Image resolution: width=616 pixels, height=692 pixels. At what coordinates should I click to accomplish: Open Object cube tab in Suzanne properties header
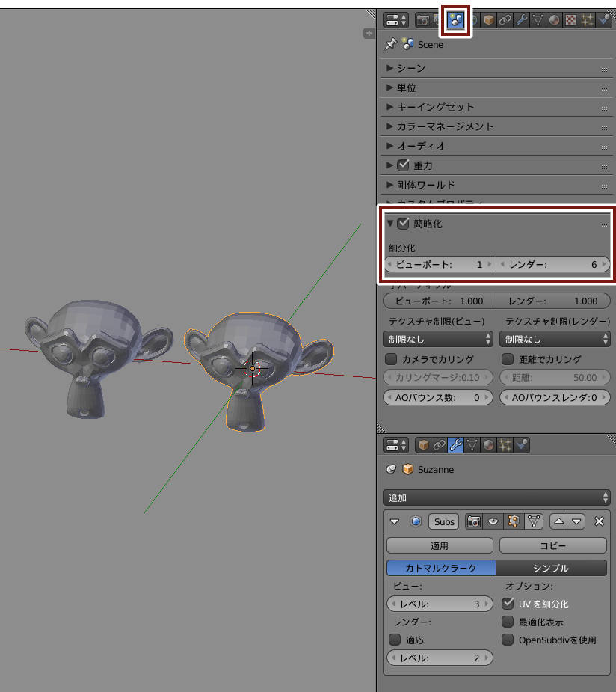click(423, 445)
